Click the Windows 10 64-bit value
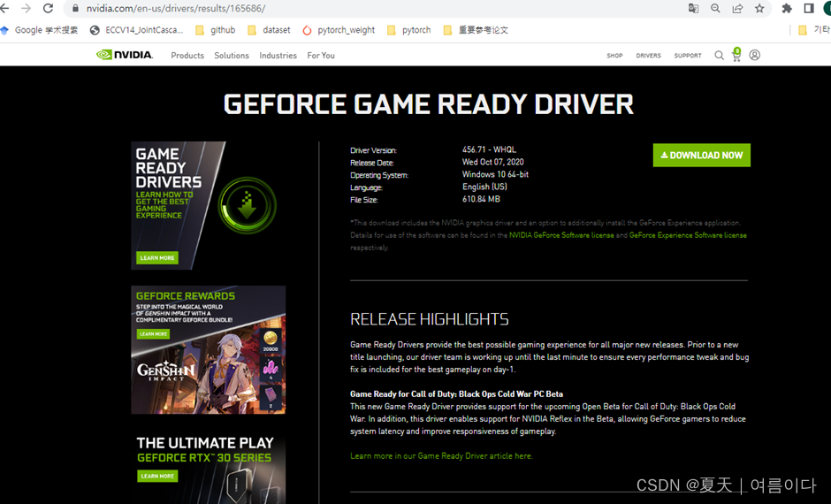This screenshot has width=831, height=504. click(x=495, y=174)
